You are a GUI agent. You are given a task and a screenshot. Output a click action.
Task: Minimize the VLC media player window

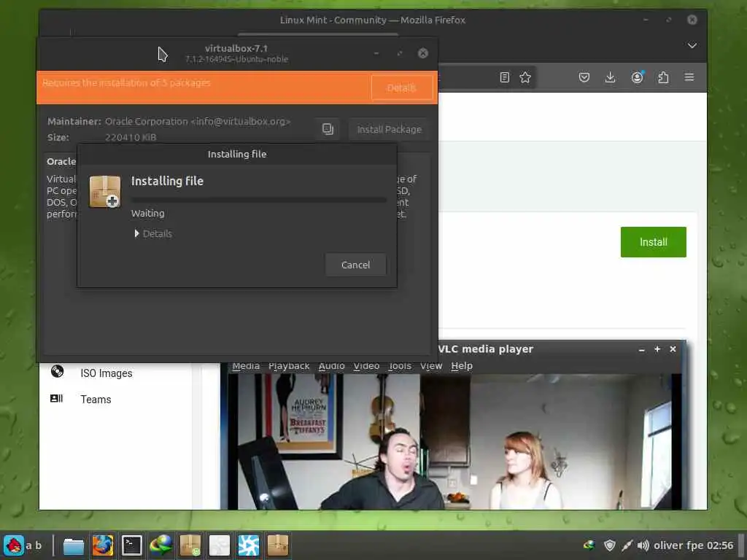click(x=642, y=349)
